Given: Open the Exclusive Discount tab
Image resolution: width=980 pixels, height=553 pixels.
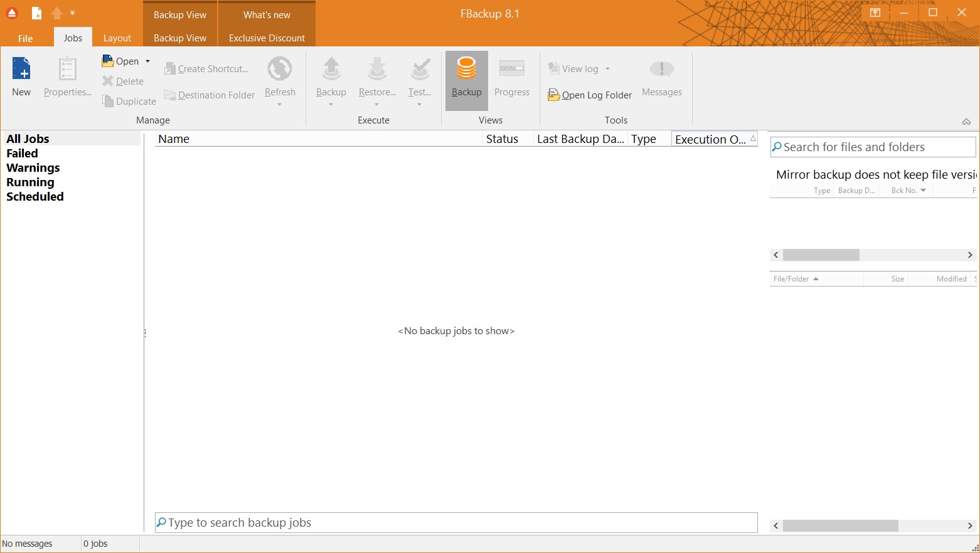Looking at the screenshot, I should (x=267, y=38).
